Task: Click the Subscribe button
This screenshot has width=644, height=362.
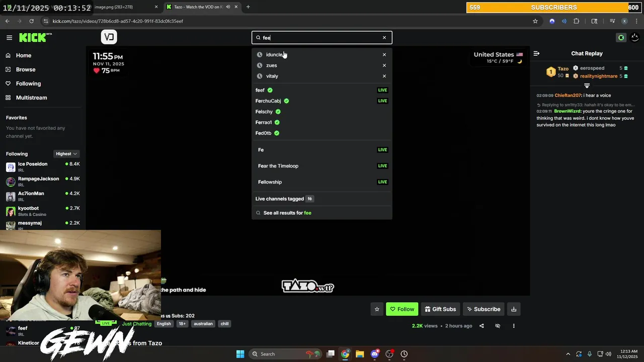Action: (x=483, y=309)
